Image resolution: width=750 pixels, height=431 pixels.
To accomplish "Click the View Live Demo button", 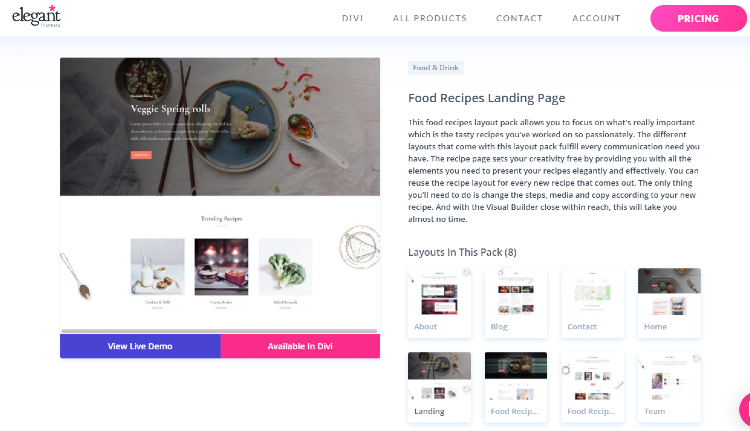I will (140, 346).
